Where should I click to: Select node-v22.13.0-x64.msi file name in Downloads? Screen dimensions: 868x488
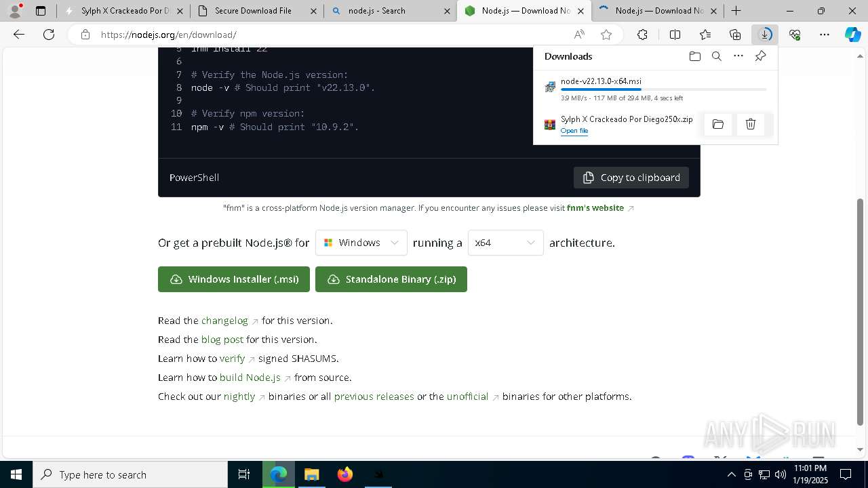[601, 81]
